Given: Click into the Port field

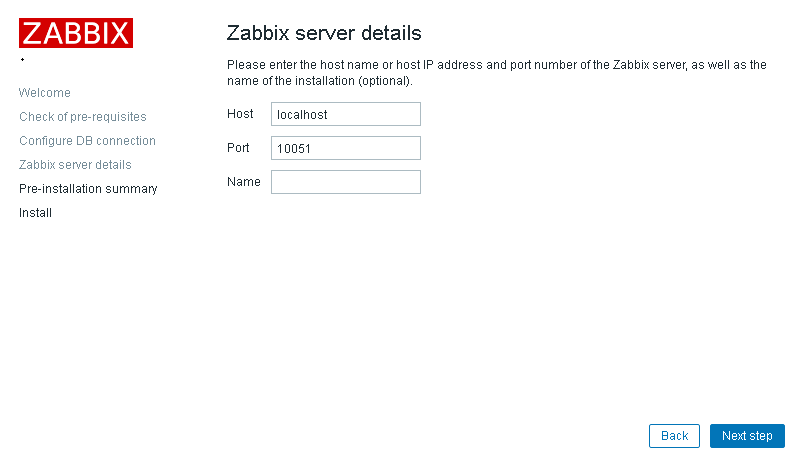Looking at the screenshot, I should click(345, 148).
